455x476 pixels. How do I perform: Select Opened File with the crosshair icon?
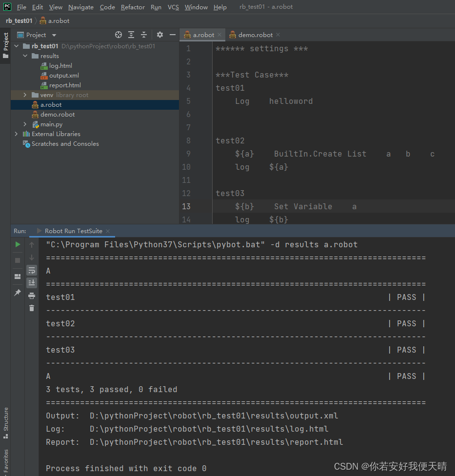point(119,35)
